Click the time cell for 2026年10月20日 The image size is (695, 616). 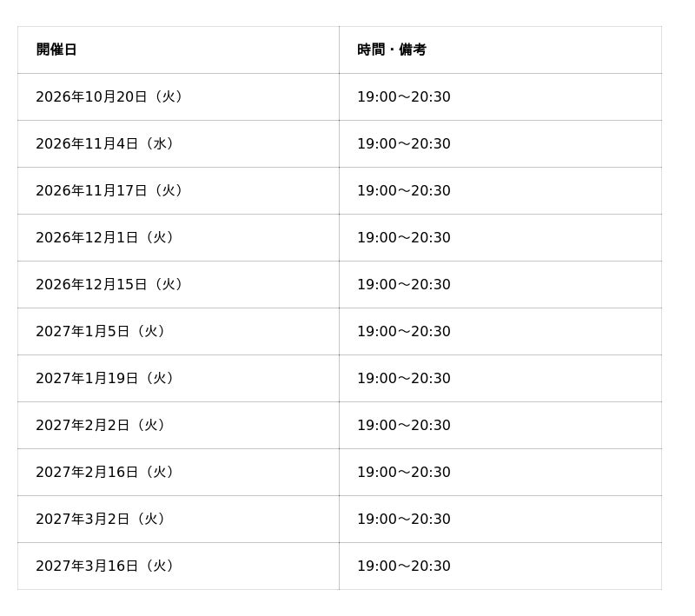click(x=500, y=96)
